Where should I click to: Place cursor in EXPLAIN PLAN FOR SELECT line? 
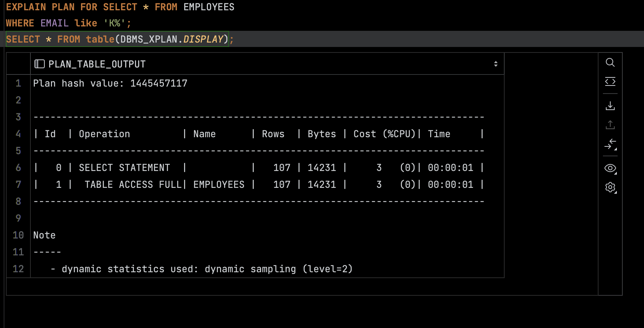pyautogui.click(x=120, y=7)
